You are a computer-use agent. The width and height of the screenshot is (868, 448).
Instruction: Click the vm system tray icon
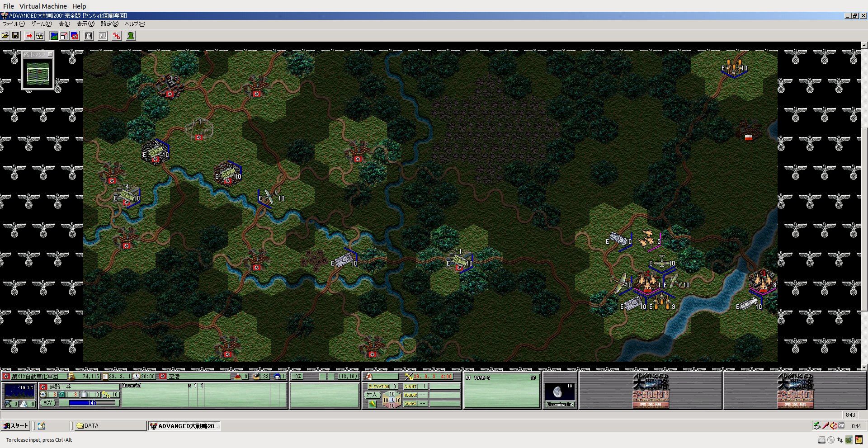point(841,425)
